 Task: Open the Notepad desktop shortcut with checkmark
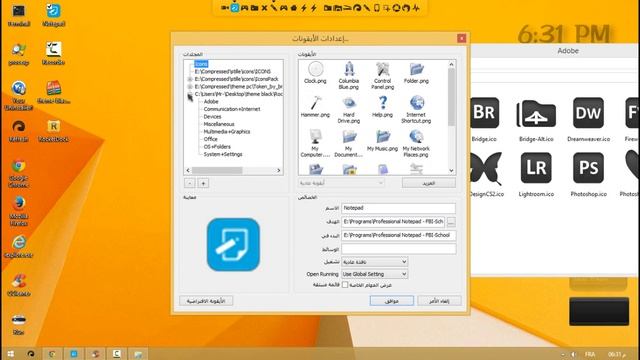53,15
